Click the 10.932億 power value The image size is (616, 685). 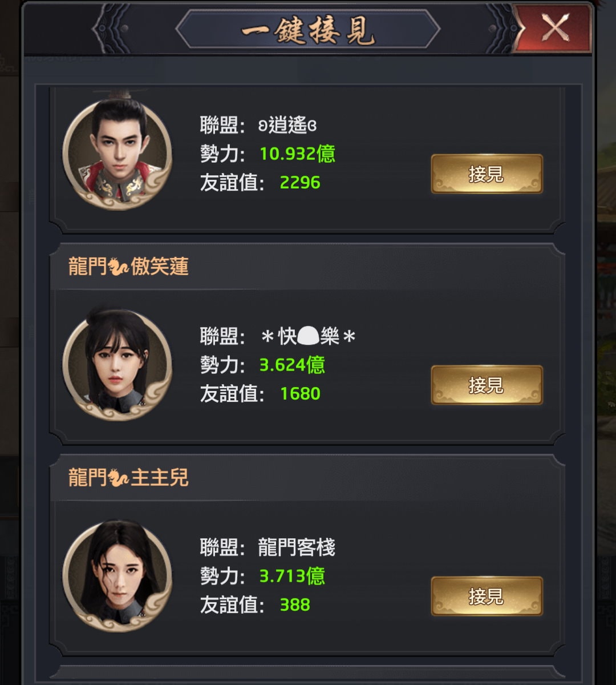click(x=297, y=154)
